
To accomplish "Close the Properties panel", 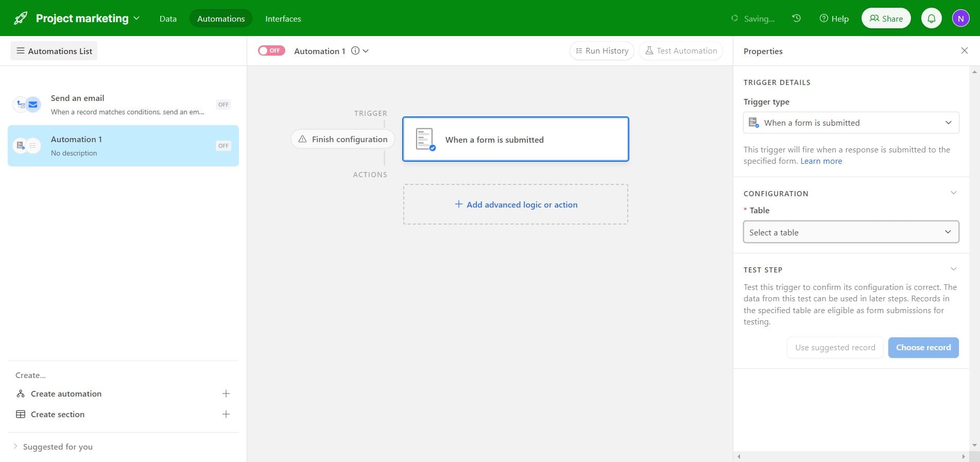I will pos(964,50).
